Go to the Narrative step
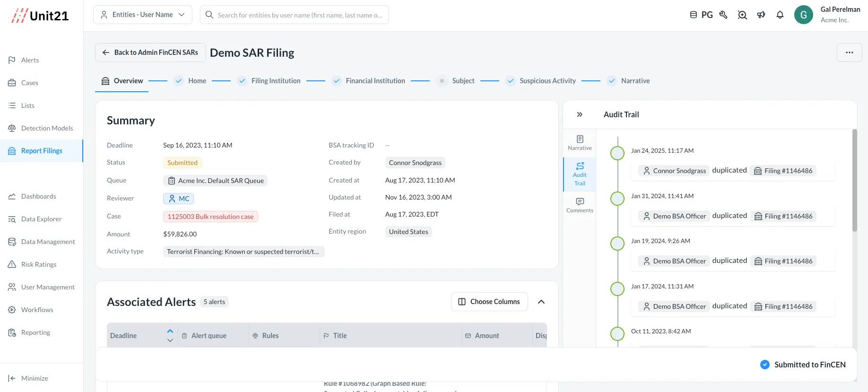Image resolution: width=868 pixels, height=392 pixels. 628,81
